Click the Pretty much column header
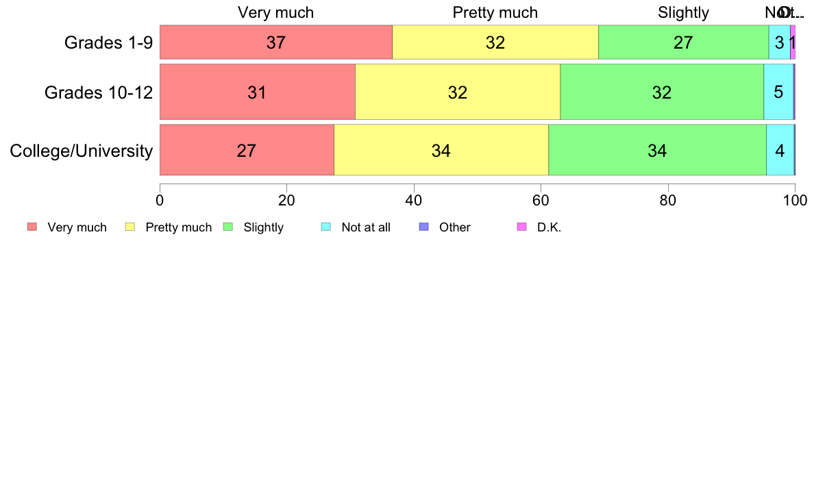Image resolution: width=814 pixels, height=504 pixels. (x=495, y=12)
